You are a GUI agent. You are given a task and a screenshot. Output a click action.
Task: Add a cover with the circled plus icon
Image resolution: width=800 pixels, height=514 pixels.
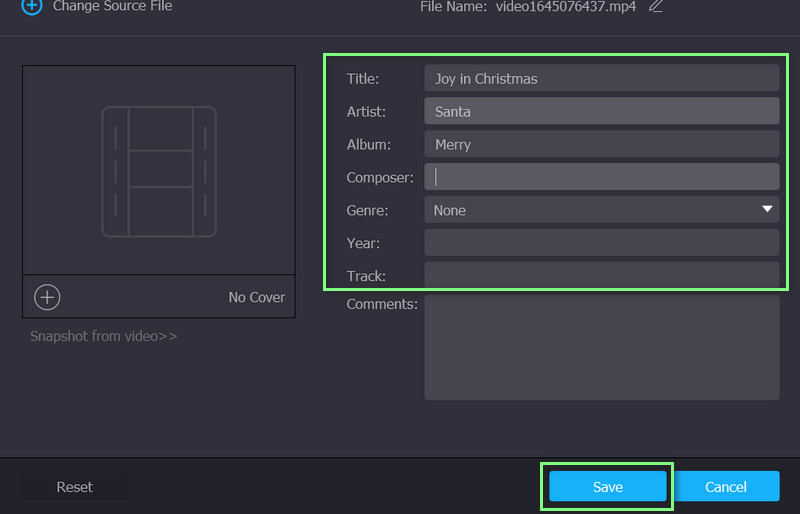[x=47, y=297]
